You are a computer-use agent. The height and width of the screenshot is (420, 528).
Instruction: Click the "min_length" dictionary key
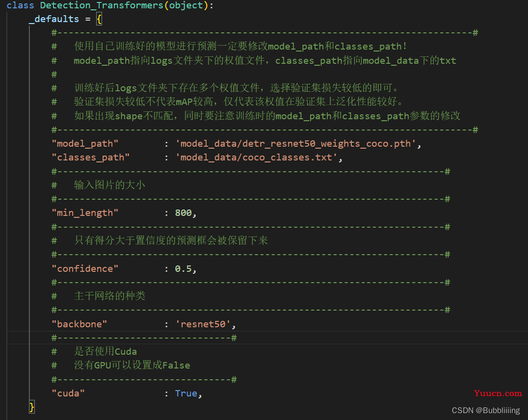(85, 213)
